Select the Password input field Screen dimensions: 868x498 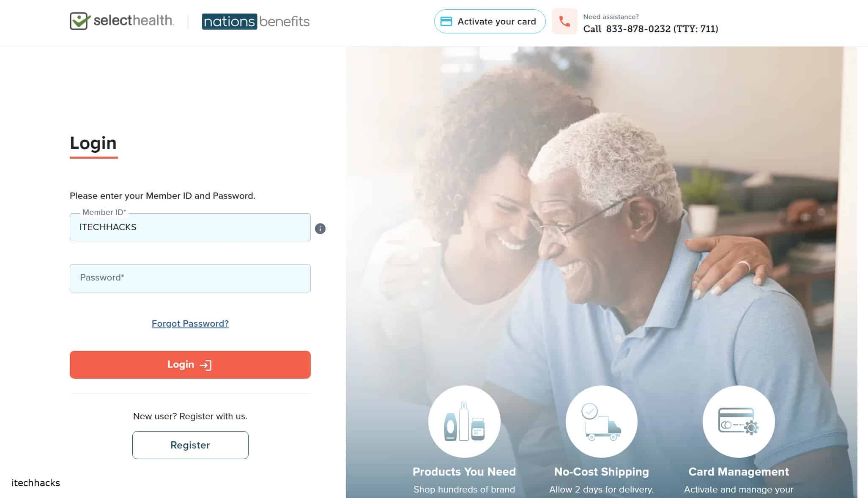click(189, 278)
